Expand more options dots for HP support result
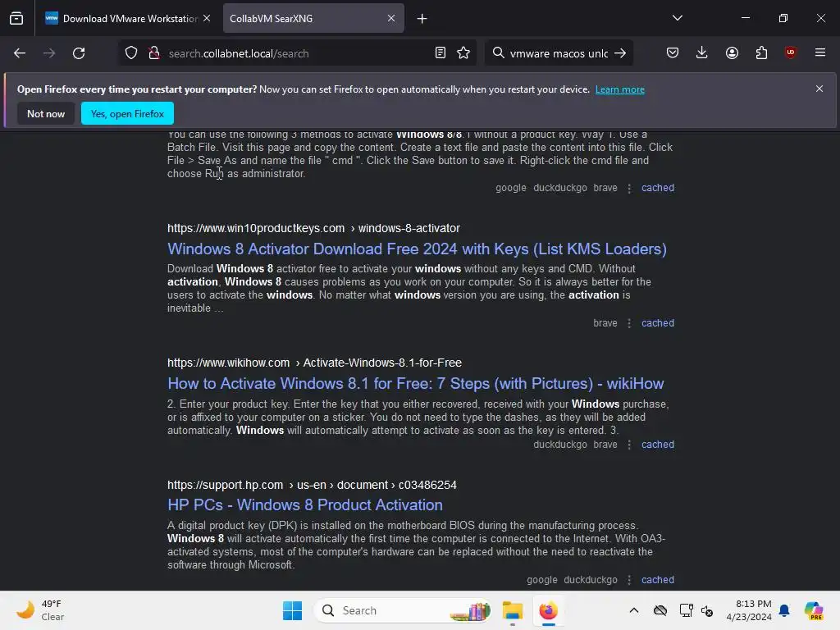Screen dimensions: 840x630 tap(629, 580)
